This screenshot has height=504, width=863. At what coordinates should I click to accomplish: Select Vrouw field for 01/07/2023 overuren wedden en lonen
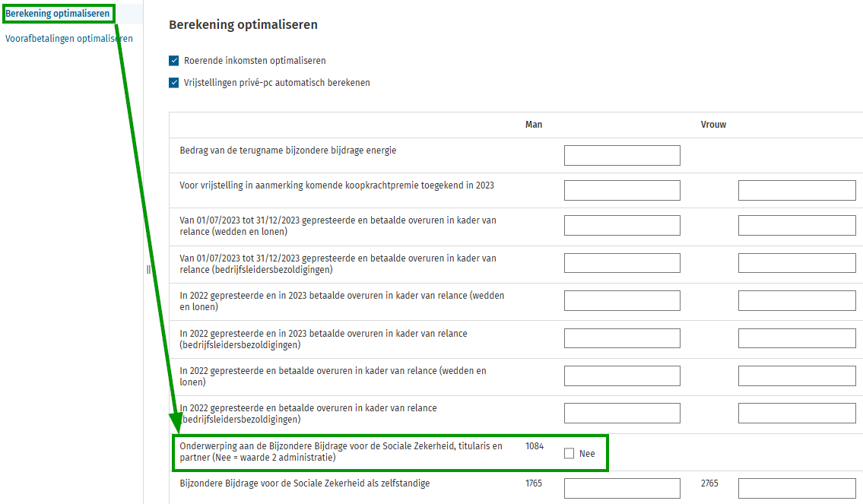pos(796,226)
